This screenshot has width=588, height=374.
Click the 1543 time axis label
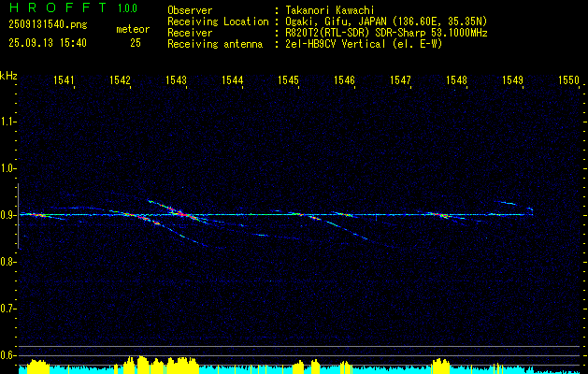[176, 79]
